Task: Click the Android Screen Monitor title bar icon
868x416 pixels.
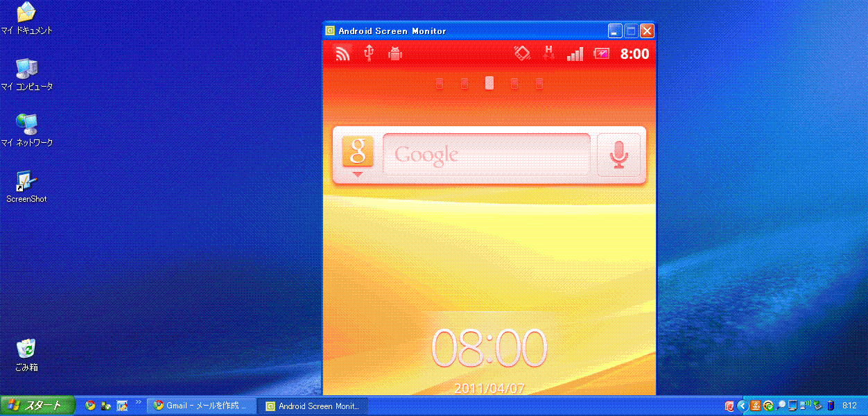Action: 331,31
